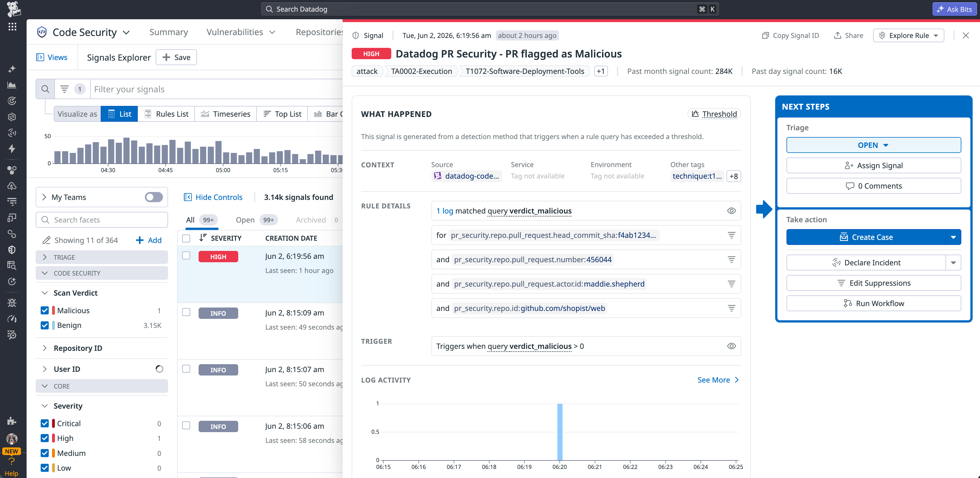Screen dimensions: 980x478
Task: Open the OPEN triage status dropdown
Action: 873,145
